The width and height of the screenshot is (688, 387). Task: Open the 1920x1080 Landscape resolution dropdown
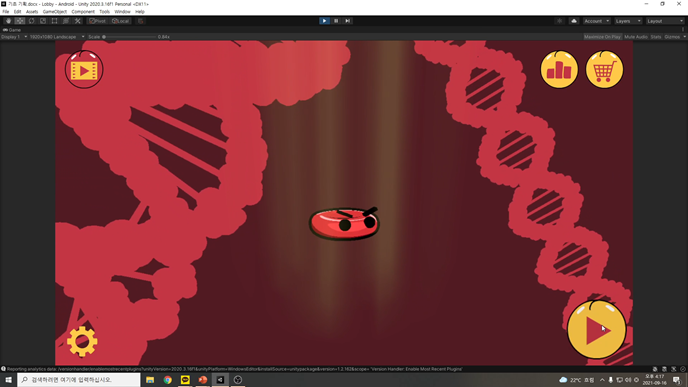click(x=57, y=37)
